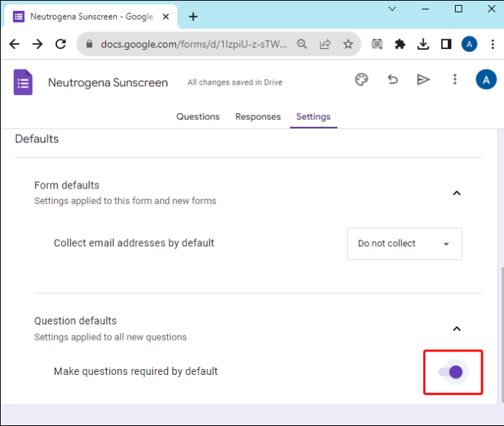Image resolution: width=504 pixels, height=426 pixels.
Task: Open the browser side panel icon
Action: tap(446, 44)
